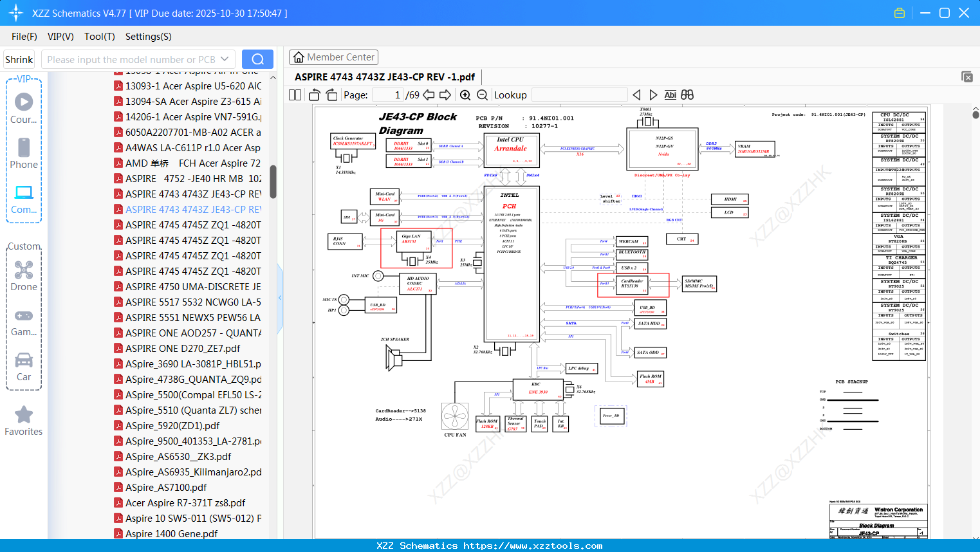Jump to the next lookup result
This screenshot has width=980, height=552.
[653, 95]
